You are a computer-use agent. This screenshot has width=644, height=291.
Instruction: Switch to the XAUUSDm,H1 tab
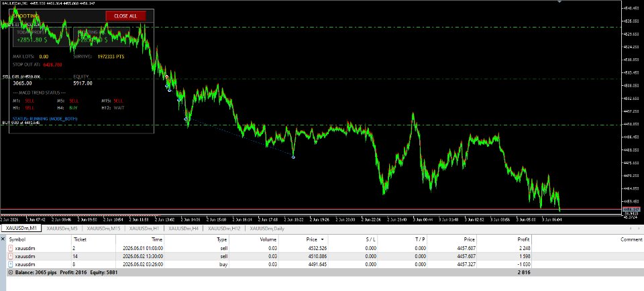144,229
